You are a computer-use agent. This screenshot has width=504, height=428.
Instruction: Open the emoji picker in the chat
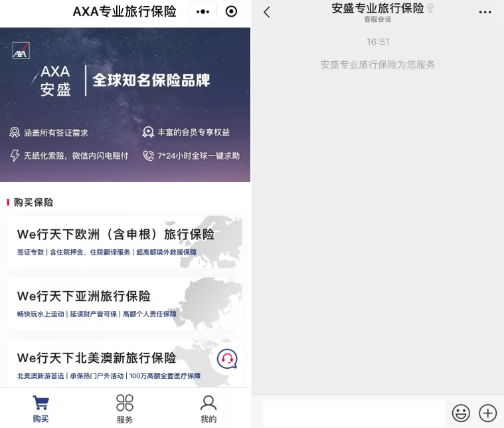[x=461, y=413]
